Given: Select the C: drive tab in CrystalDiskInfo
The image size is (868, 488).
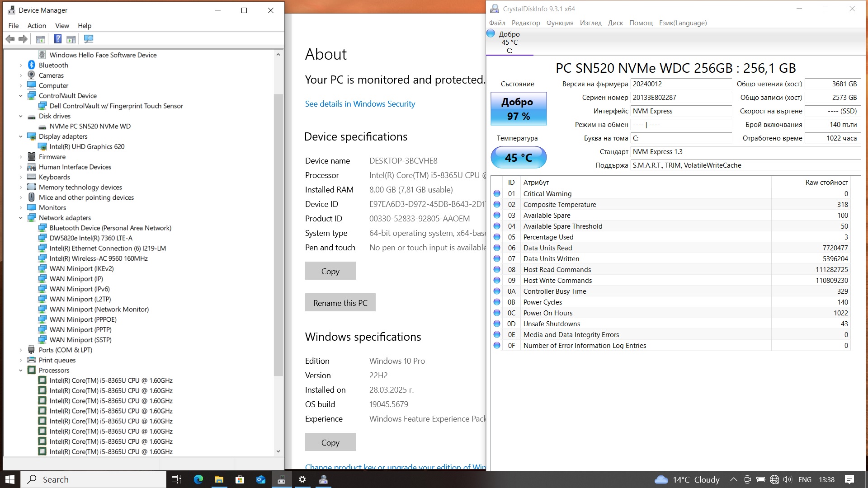Looking at the screenshot, I should 509,42.
